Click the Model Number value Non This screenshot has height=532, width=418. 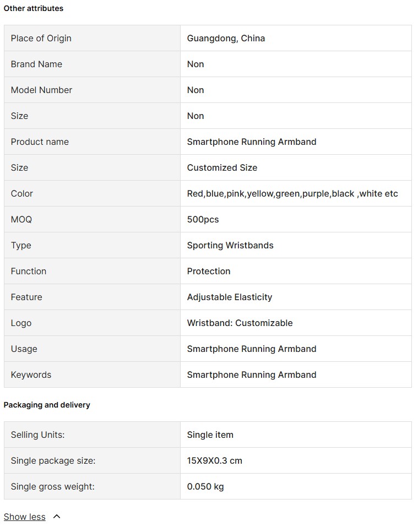tap(196, 90)
